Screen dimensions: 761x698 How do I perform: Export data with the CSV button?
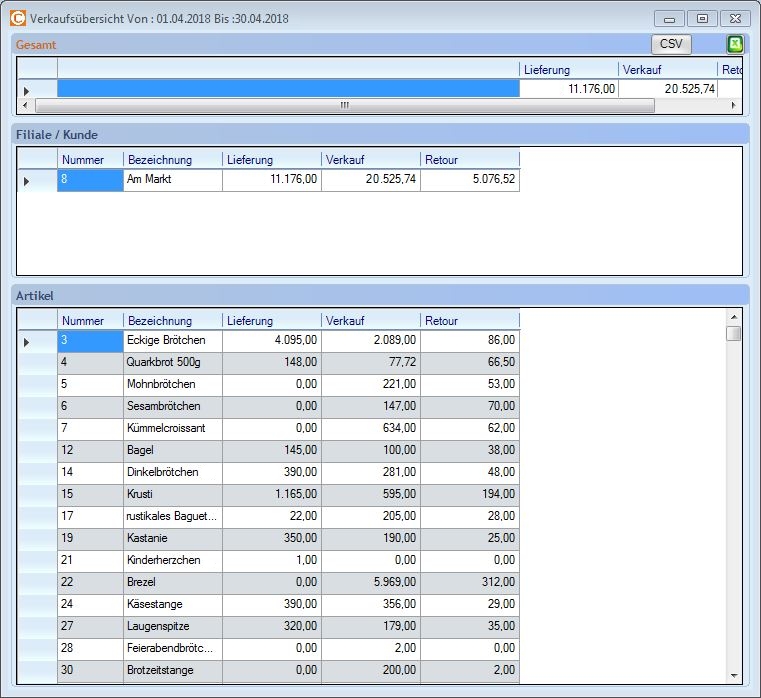coord(671,44)
